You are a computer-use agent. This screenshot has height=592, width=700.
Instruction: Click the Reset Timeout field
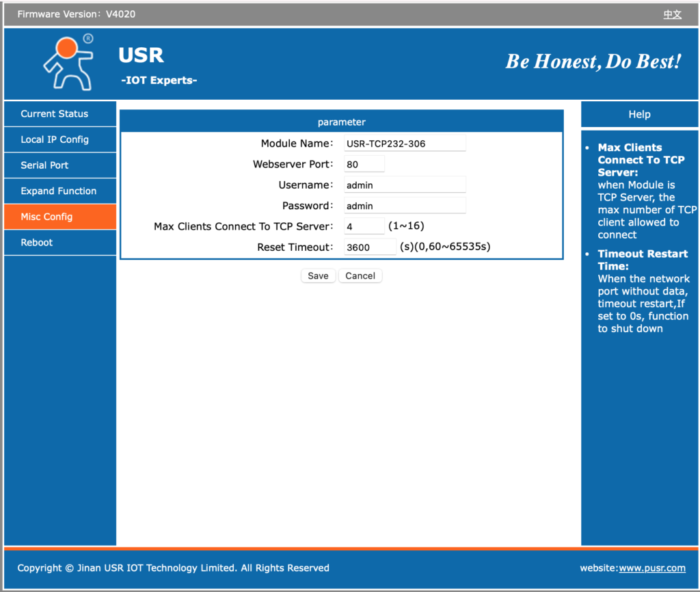tap(369, 247)
